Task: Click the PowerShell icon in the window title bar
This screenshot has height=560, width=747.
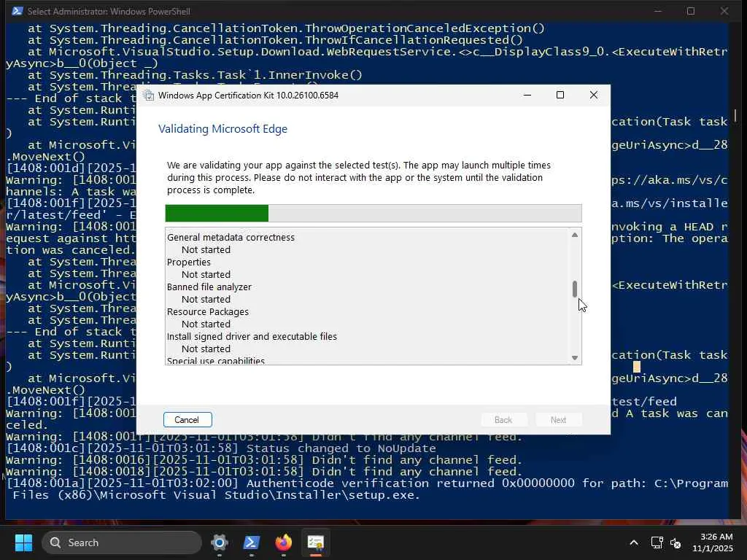Action: (x=18, y=11)
